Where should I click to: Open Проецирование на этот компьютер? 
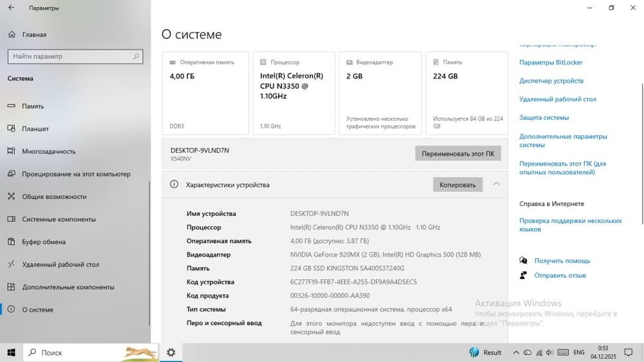(x=77, y=174)
